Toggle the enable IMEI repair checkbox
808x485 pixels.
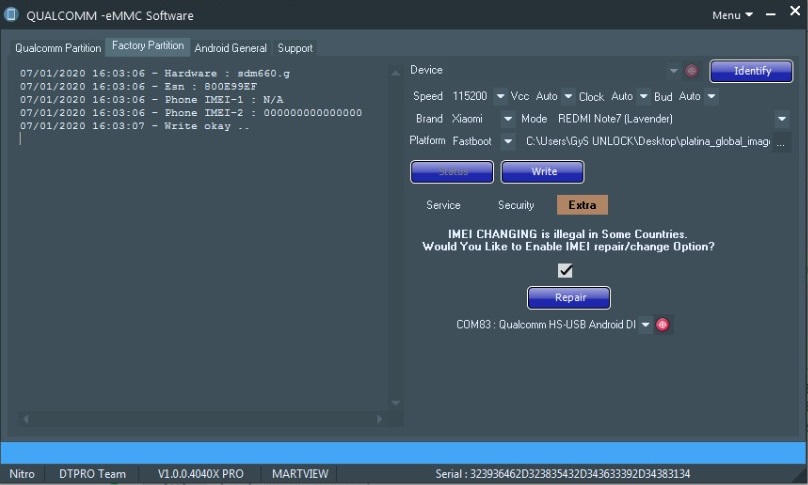tap(565, 270)
